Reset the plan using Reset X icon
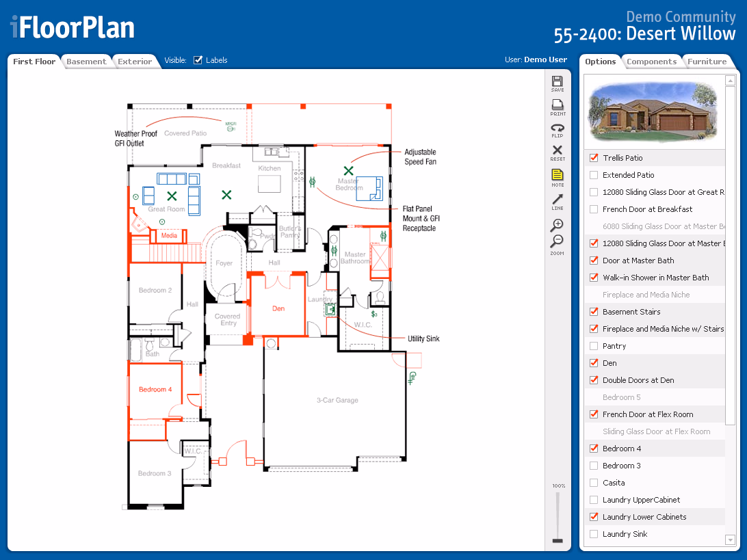Viewport: 747px width, 560px height. pyautogui.click(x=558, y=153)
